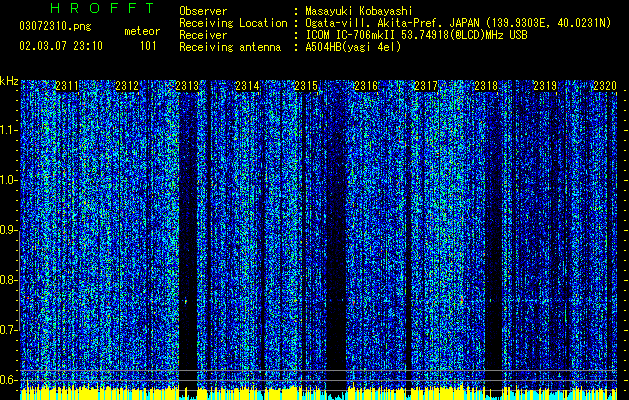Click the meteor label
The image size is (629, 400).
[142, 31]
